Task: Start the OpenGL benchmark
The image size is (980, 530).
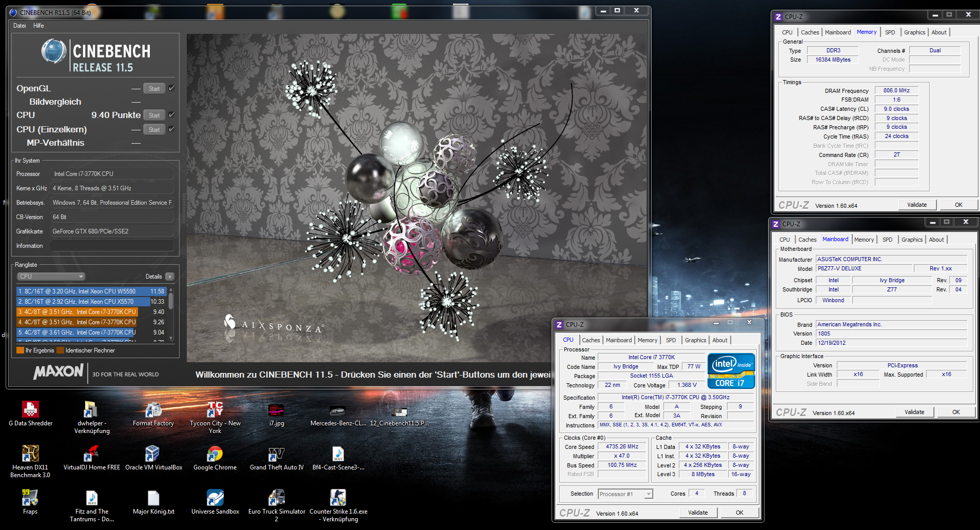Action: click(x=154, y=89)
